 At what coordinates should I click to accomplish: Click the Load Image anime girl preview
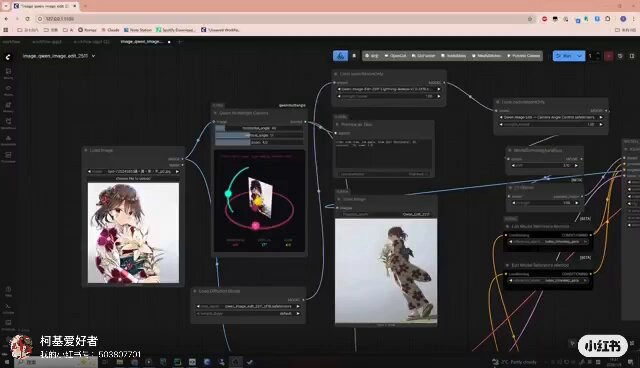pos(133,233)
